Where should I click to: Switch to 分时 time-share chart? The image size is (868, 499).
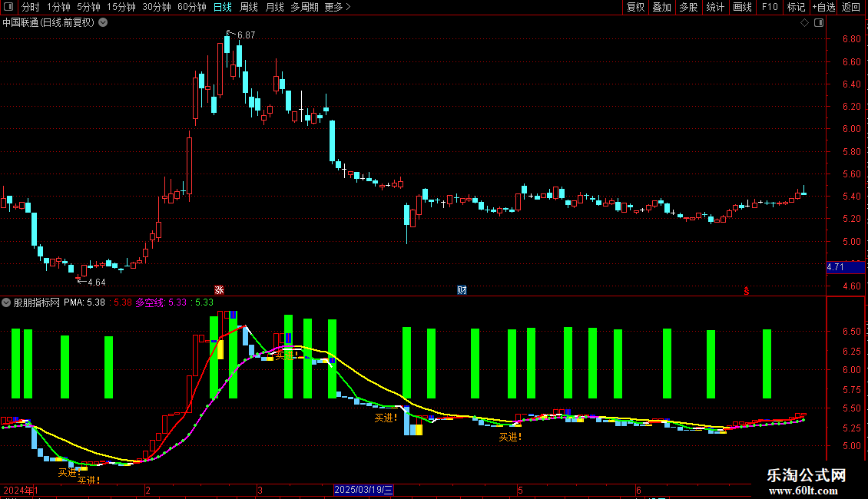coord(31,7)
